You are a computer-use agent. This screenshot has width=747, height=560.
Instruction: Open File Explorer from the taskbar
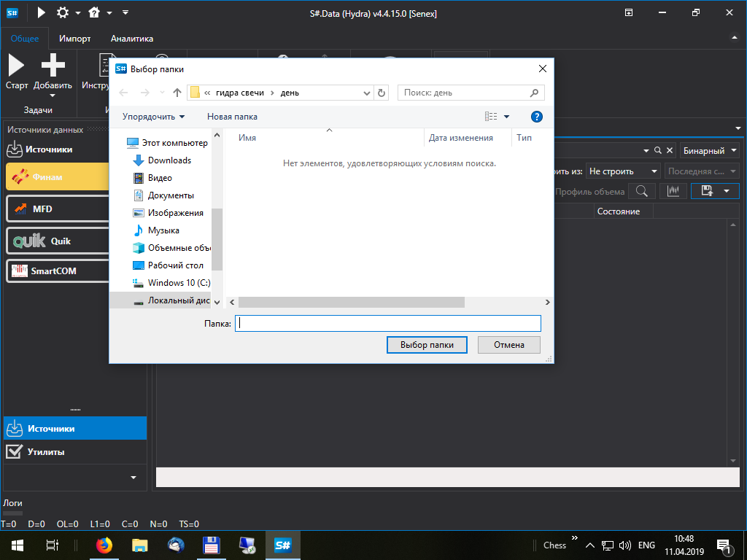[x=139, y=545]
